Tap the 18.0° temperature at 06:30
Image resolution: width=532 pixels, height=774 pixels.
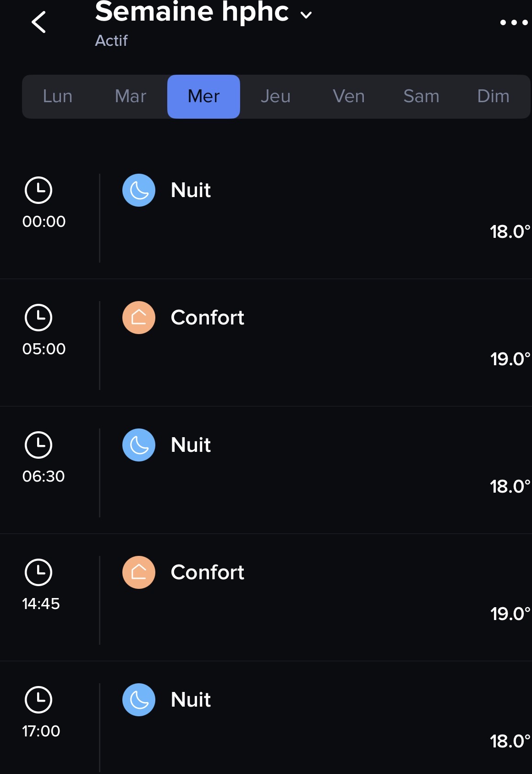510,486
